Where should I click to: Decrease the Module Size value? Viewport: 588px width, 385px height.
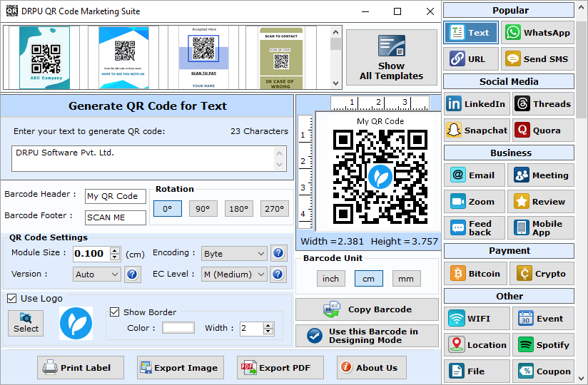point(115,257)
